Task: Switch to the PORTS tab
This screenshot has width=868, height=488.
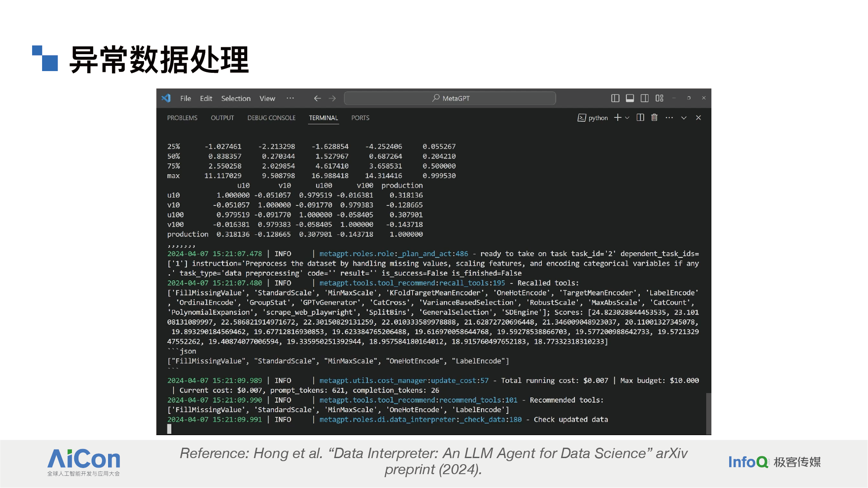Action: 360,118
